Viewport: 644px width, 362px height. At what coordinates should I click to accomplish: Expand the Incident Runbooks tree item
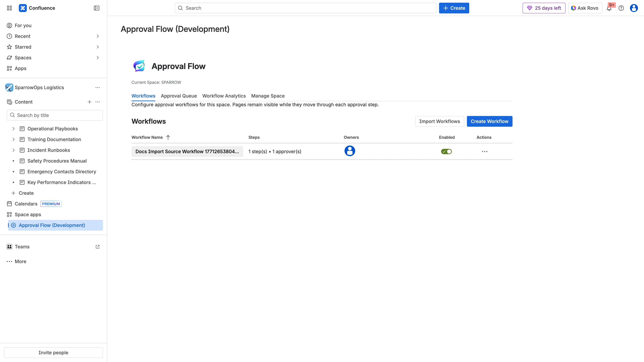[13, 150]
